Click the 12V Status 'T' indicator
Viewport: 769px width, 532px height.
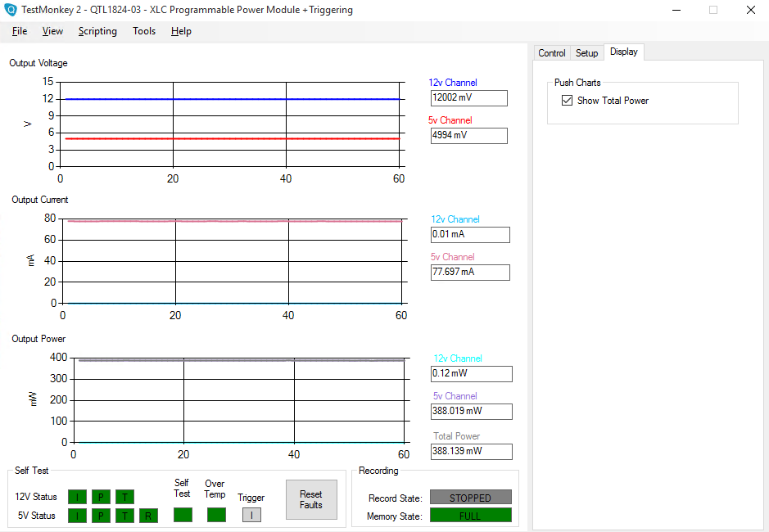tap(124, 497)
